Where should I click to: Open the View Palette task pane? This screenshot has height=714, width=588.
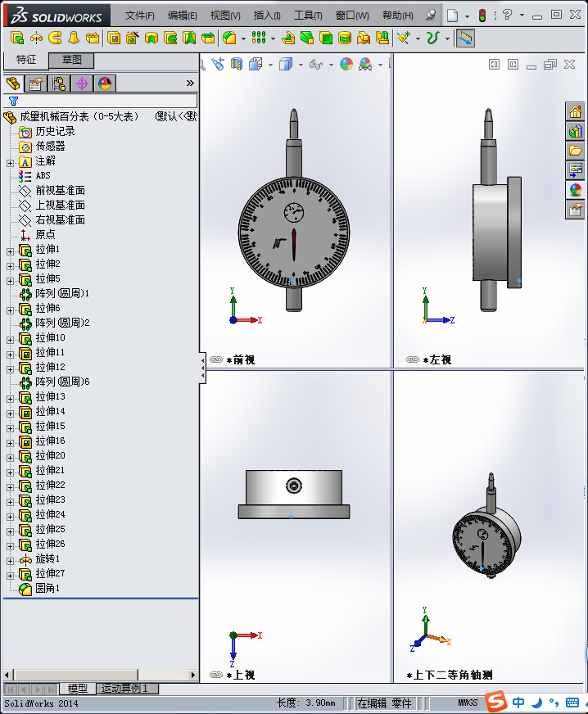(575, 170)
